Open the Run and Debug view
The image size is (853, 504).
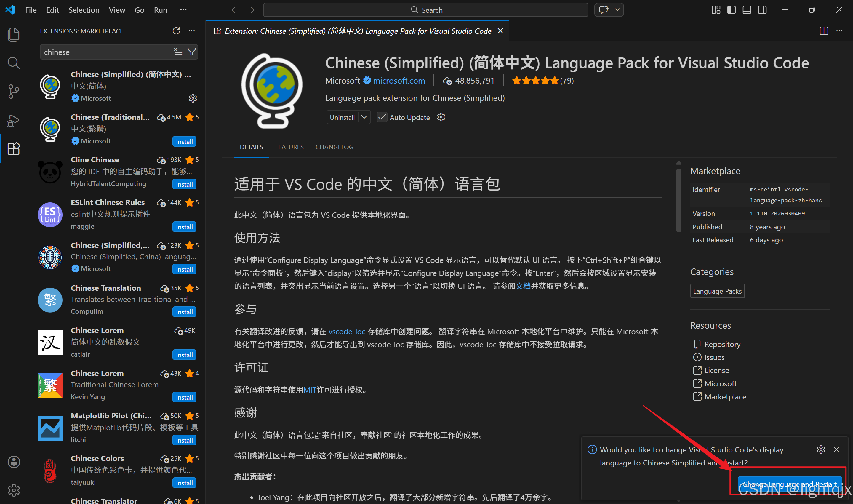pyautogui.click(x=14, y=121)
